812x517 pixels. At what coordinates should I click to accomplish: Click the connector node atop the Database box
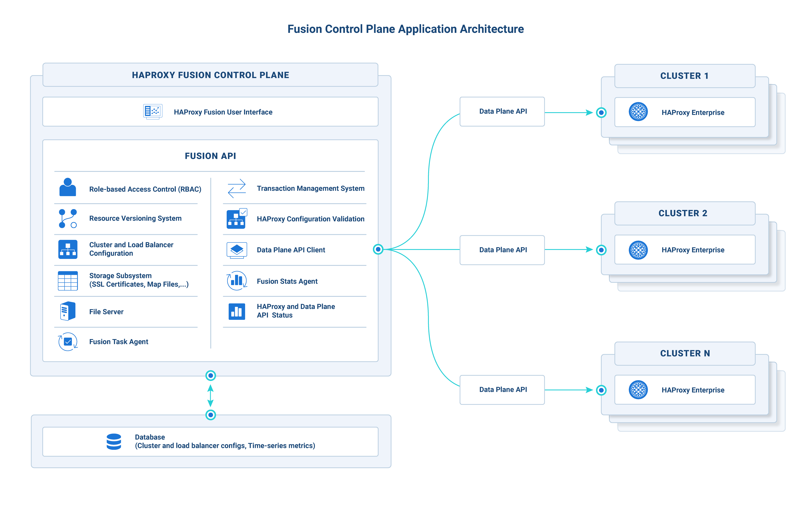tap(211, 415)
